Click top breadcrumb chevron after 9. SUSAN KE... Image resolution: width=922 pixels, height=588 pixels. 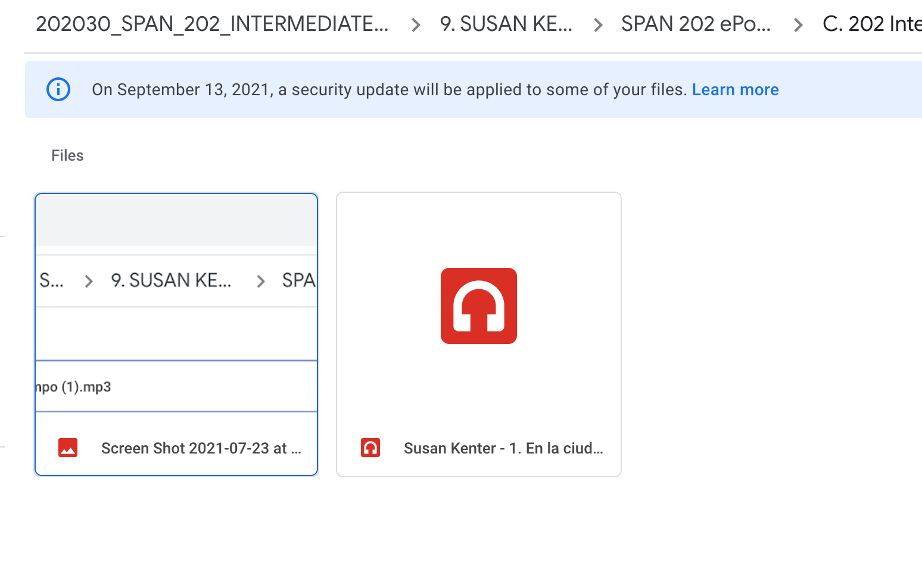click(x=598, y=25)
